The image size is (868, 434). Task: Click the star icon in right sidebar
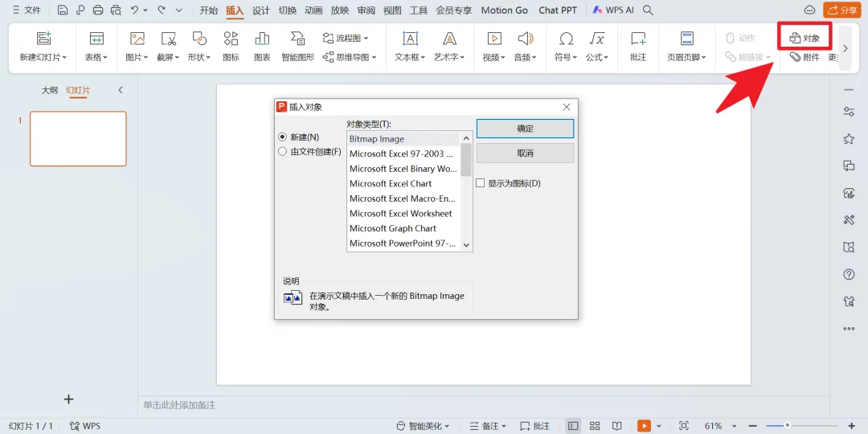(x=849, y=139)
